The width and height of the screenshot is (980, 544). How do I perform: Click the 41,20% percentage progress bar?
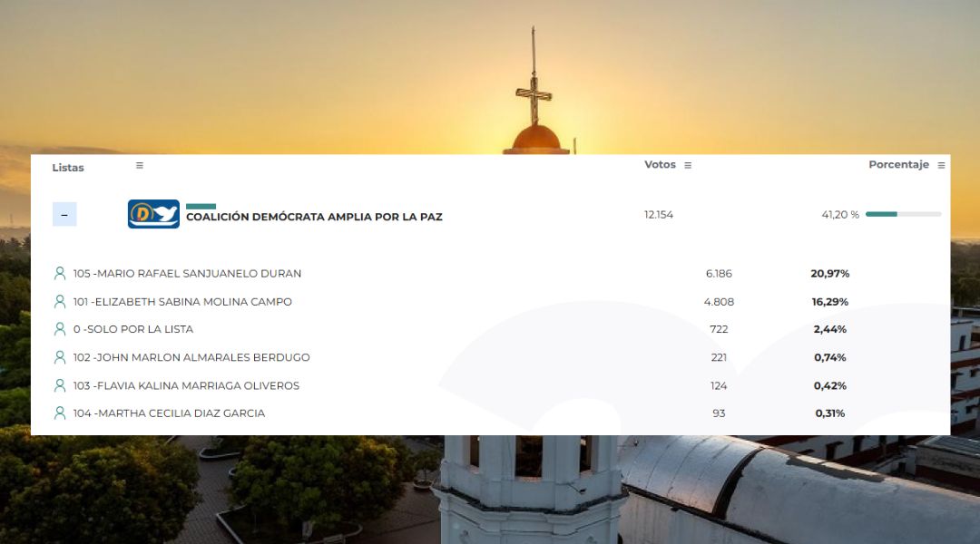[x=903, y=214]
